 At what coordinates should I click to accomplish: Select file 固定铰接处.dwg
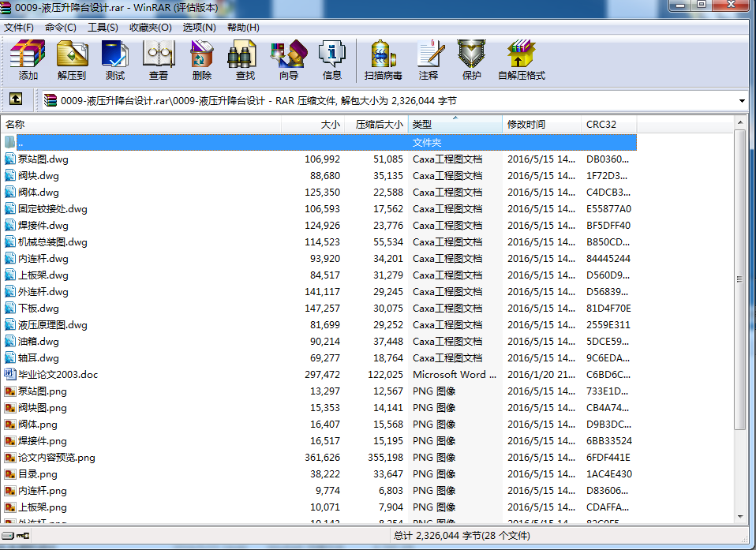[53, 209]
